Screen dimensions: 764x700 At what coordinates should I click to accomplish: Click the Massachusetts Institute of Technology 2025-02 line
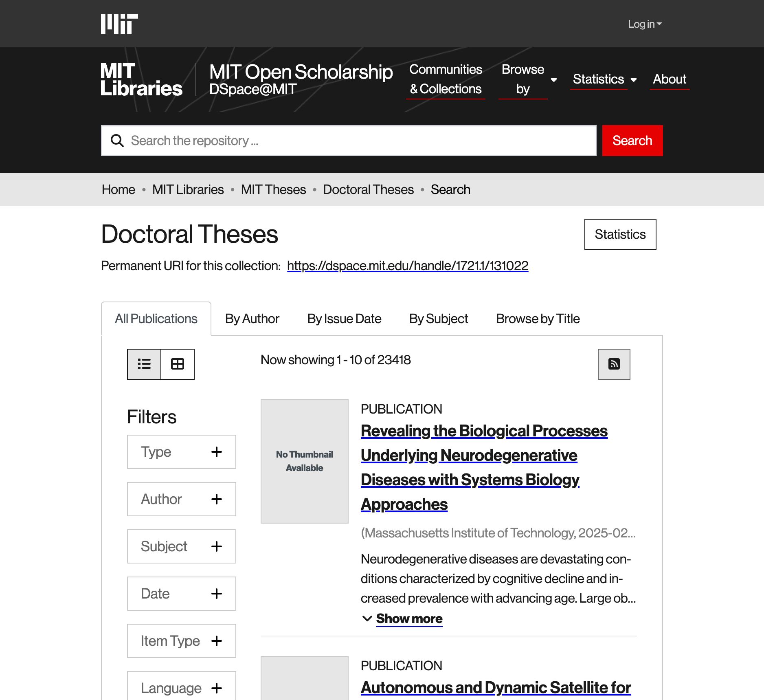click(x=498, y=533)
